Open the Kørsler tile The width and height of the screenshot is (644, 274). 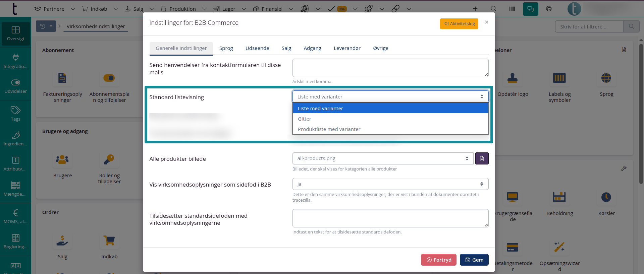[x=606, y=204]
